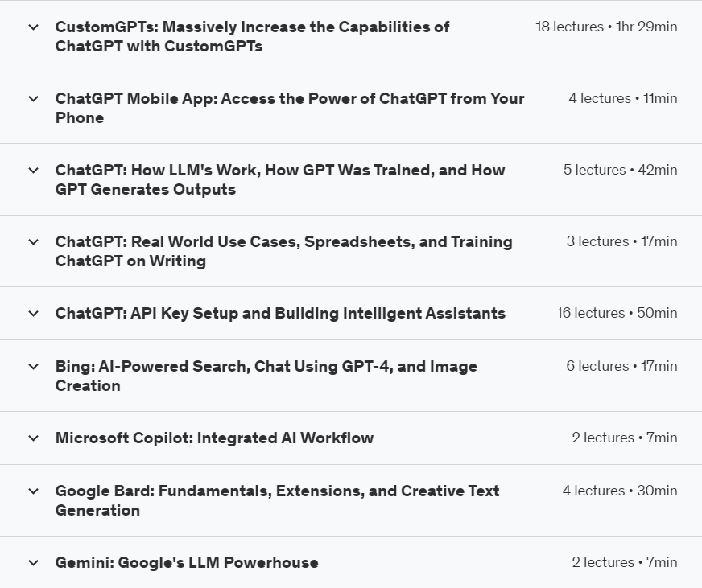This screenshot has height=588, width=702.
Task: Expand chevron for Real World Use Cases
Action: [34, 242]
